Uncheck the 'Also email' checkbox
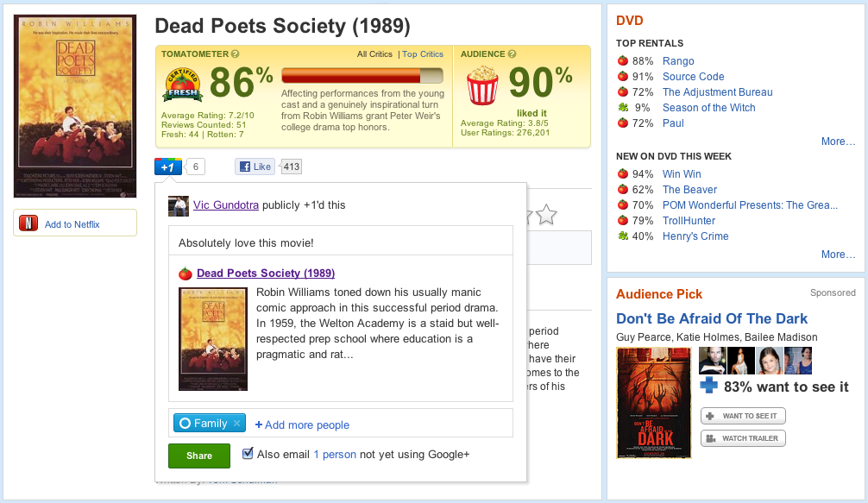 pos(248,453)
